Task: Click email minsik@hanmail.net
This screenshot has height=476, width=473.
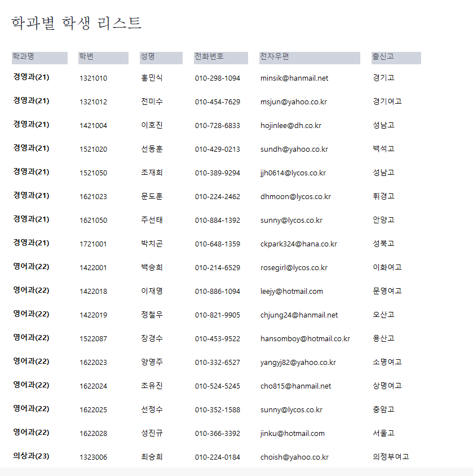Action: coord(294,78)
